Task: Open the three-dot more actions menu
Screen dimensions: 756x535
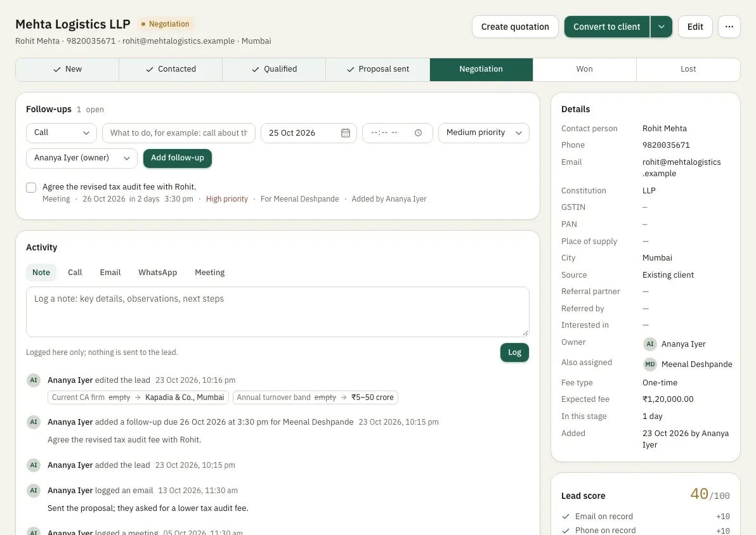Action: coord(729,27)
